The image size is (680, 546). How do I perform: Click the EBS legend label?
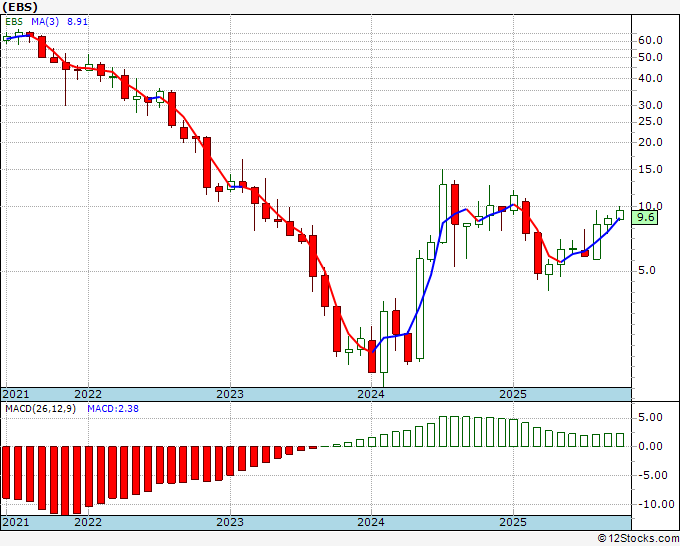[14, 21]
